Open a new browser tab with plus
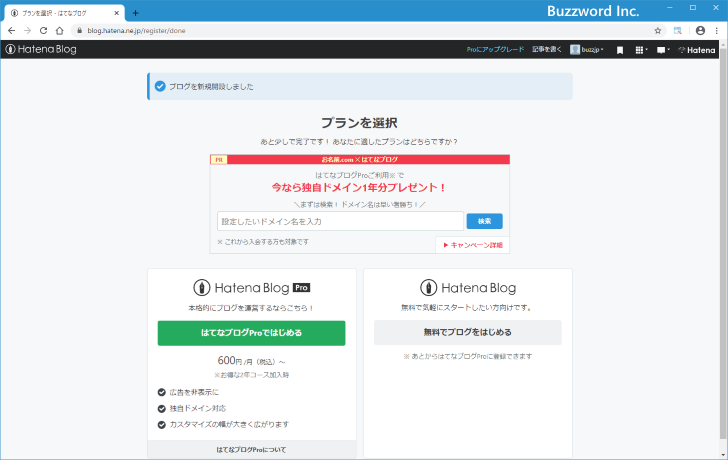Screen dimensions: 728x460 135,13
